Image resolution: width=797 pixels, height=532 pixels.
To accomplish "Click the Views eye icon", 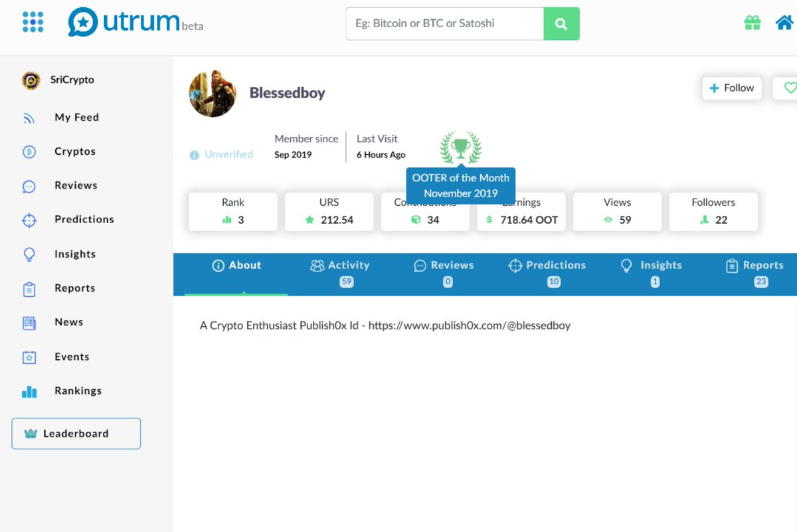I will (x=608, y=220).
